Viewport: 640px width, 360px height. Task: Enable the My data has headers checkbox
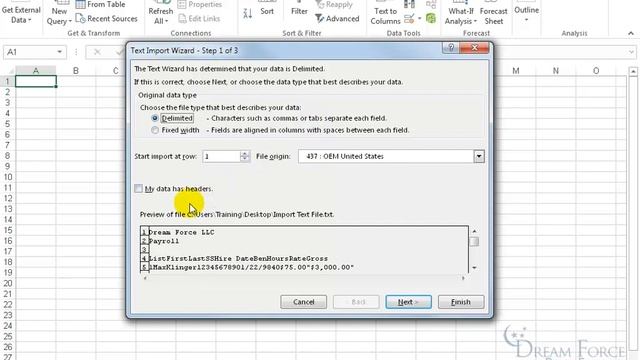pos(138,189)
